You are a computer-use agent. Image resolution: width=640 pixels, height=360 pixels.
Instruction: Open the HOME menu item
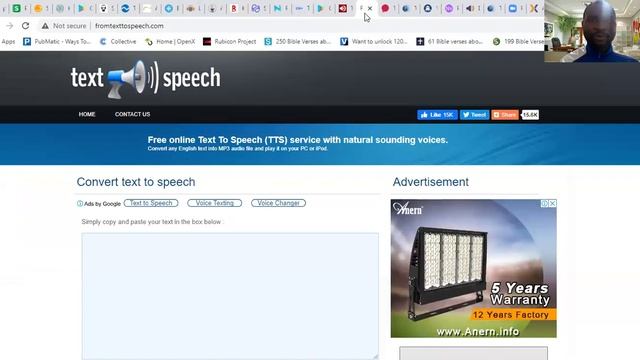(87, 114)
